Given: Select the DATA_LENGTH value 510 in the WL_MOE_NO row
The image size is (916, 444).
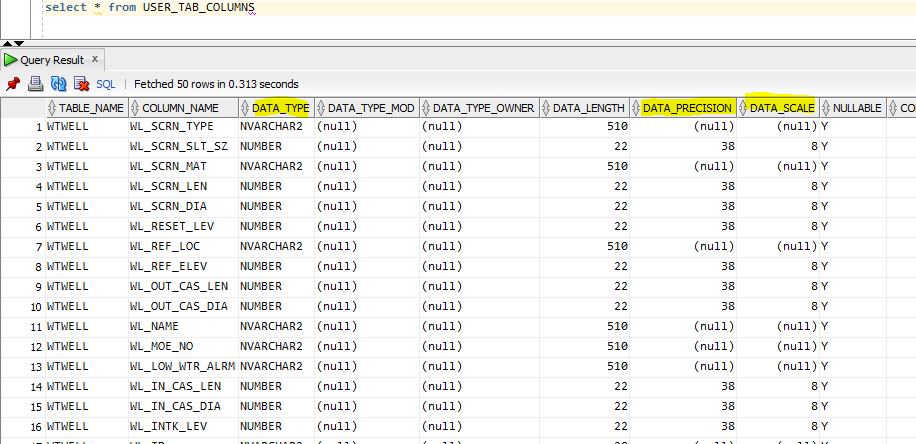Looking at the screenshot, I should pos(584,346).
